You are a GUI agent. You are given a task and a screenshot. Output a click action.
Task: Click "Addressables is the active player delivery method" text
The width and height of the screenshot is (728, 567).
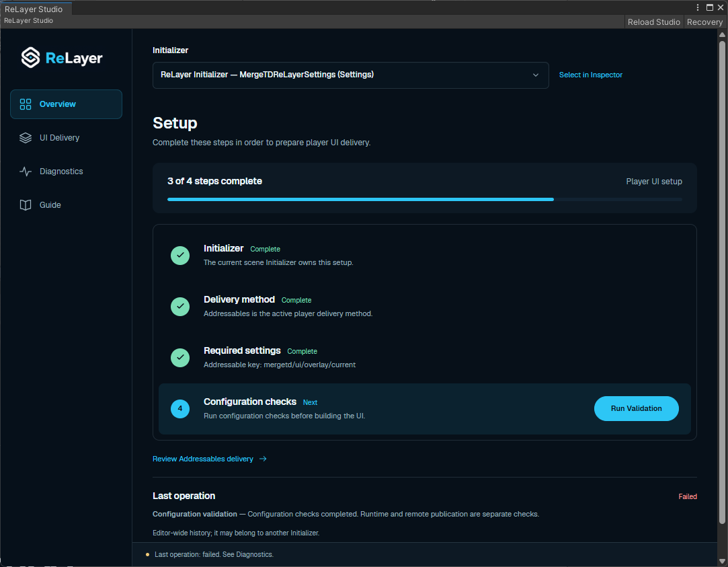click(x=288, y=313)
